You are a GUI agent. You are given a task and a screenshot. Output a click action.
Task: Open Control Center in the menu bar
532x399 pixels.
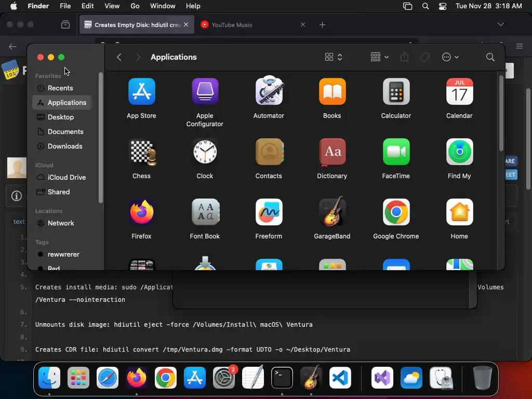point(443,6)
